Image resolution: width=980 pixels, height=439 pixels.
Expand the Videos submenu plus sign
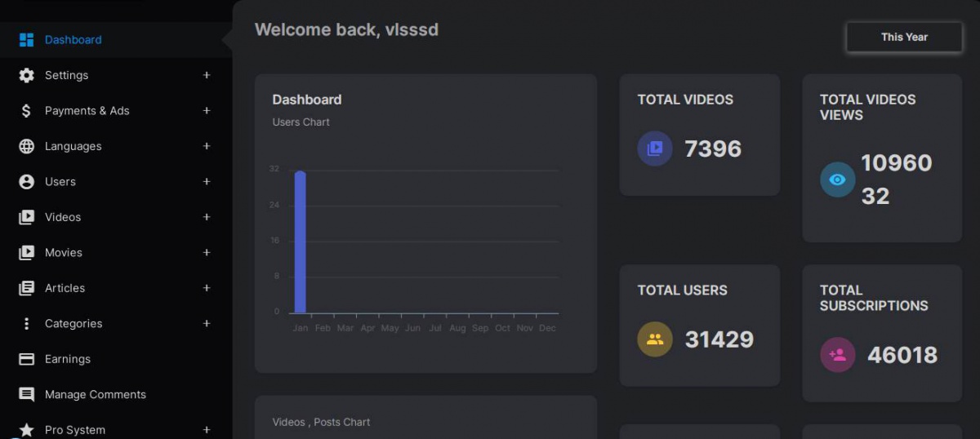tap(207, 217)
